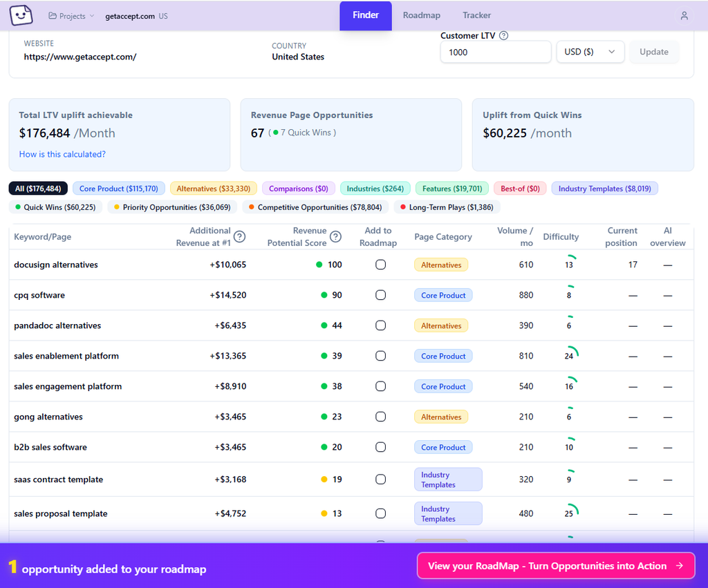This screenshot has height=588, width=708.
Task: Click difficulty gauge for docusign alternatives
Action: coord(570,262)
